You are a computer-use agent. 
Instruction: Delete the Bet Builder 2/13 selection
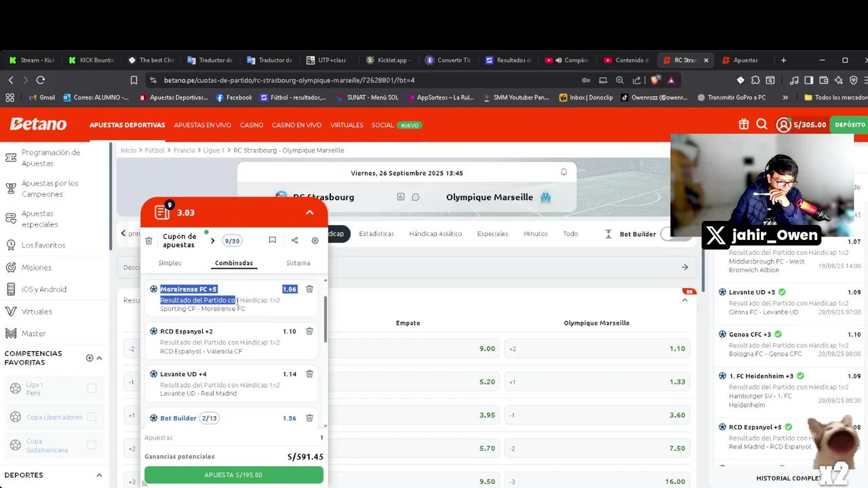[309, 418]
